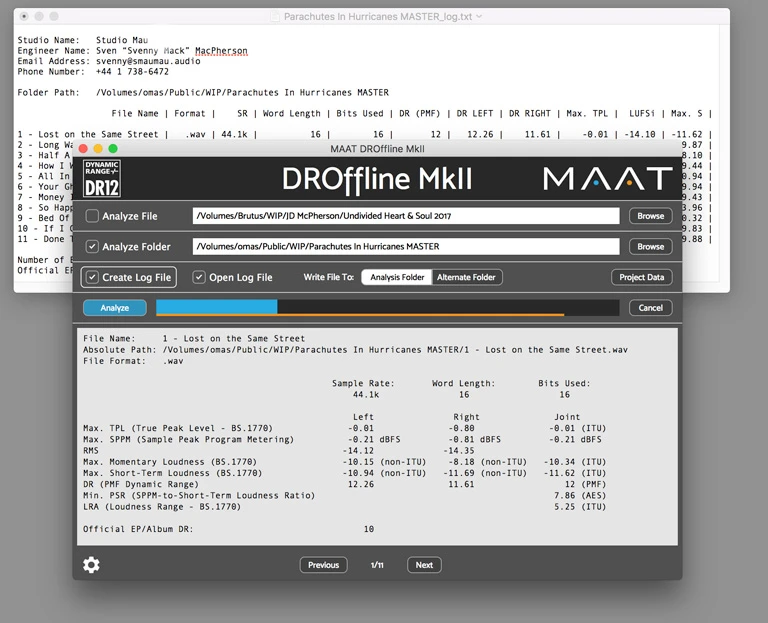Image resolution: width=768 pixels, height=623 pixels.
Task: Click the MAAT logo in the header
Action: [x=607, y=179]
